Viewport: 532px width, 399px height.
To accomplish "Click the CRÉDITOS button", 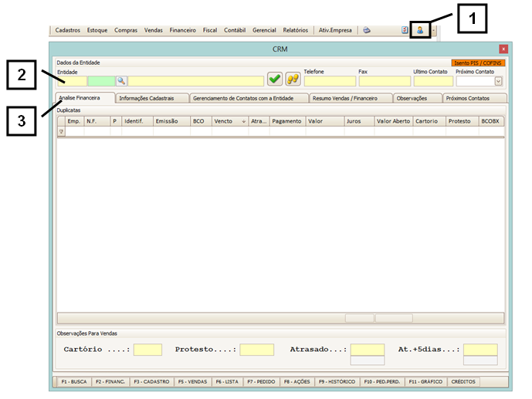I will coord(463,382).
